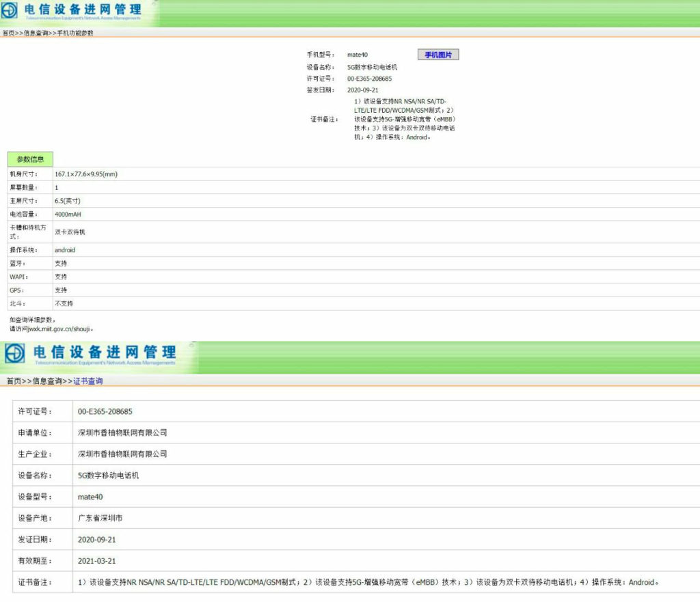Select the 6.5(英寸) main screen size value
This screenshot has height=602, width=700.
tap(68, 201)
